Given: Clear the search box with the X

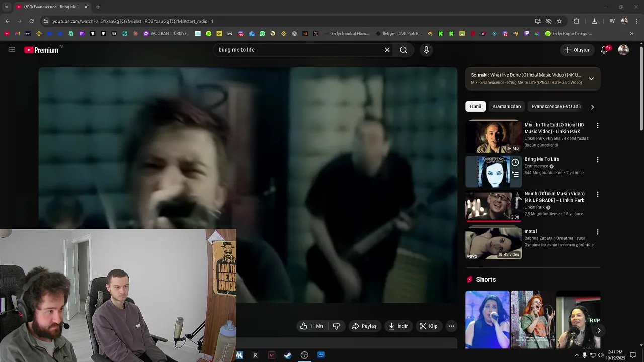Looking at the screenshot, I should click(387, 50).
